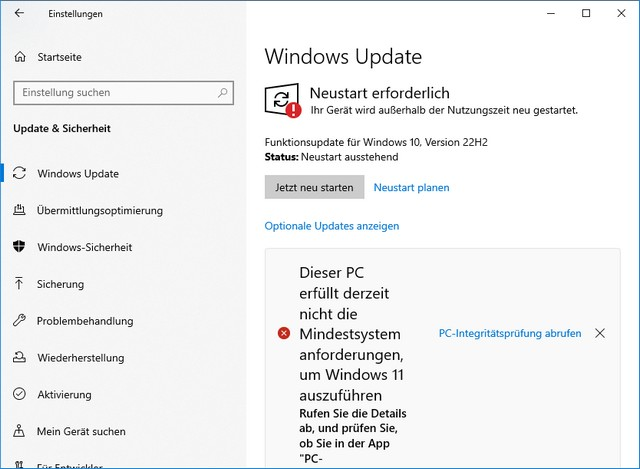
Task: Click the red error icon in Windows 11 notice
Action: click(x=284, y=333)
